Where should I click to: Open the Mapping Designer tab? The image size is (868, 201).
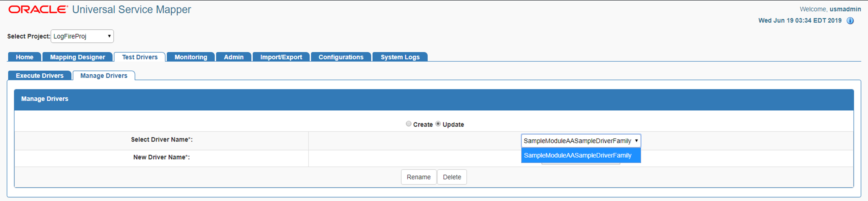tap(77, 57)
